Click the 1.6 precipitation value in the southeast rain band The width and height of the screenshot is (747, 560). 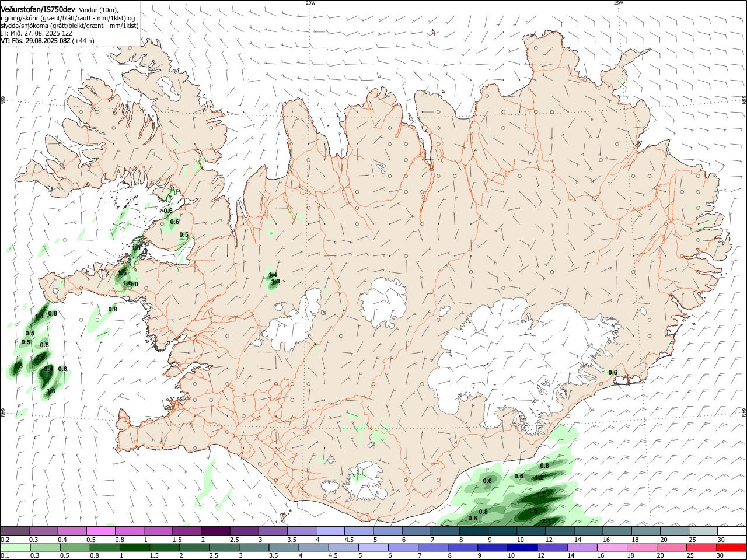pos(533,510)
